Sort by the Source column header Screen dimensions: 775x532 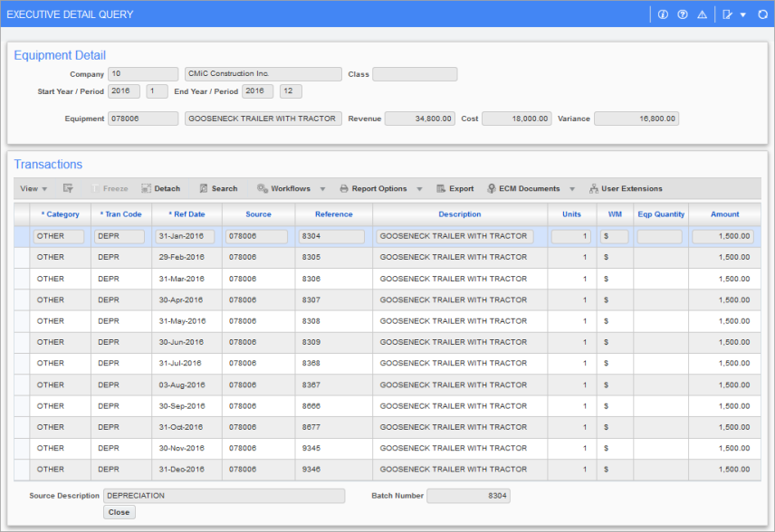tap(259, 214)
